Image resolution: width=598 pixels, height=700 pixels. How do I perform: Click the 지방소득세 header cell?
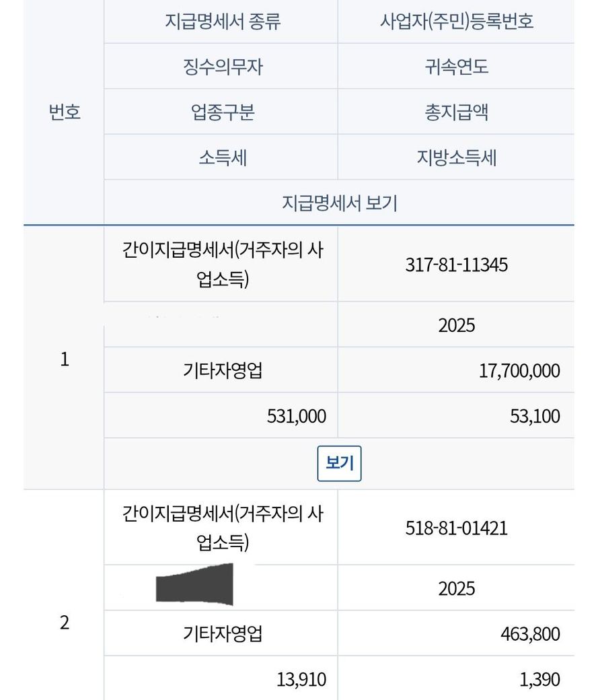pos(456,157)
